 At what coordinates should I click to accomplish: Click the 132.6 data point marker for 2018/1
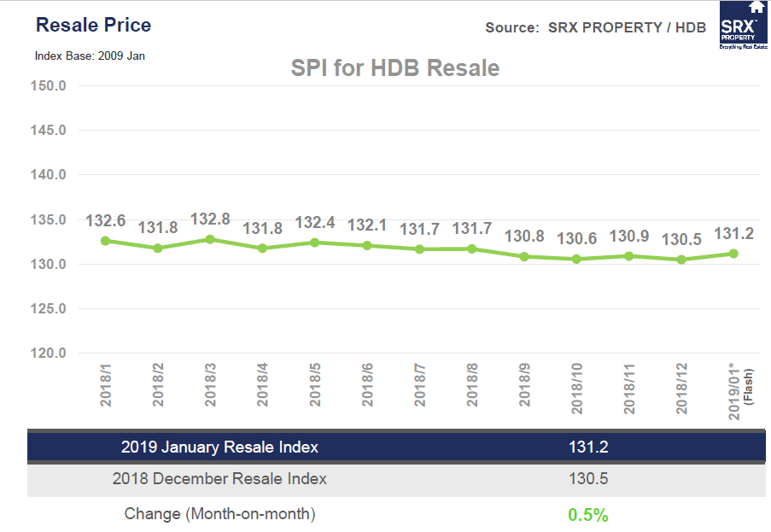(105, 241)
